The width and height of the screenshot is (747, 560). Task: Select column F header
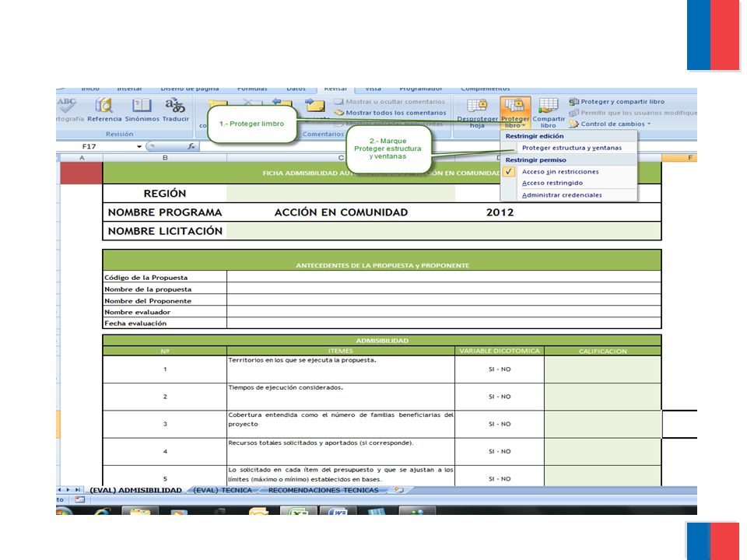tap(679, 158)
